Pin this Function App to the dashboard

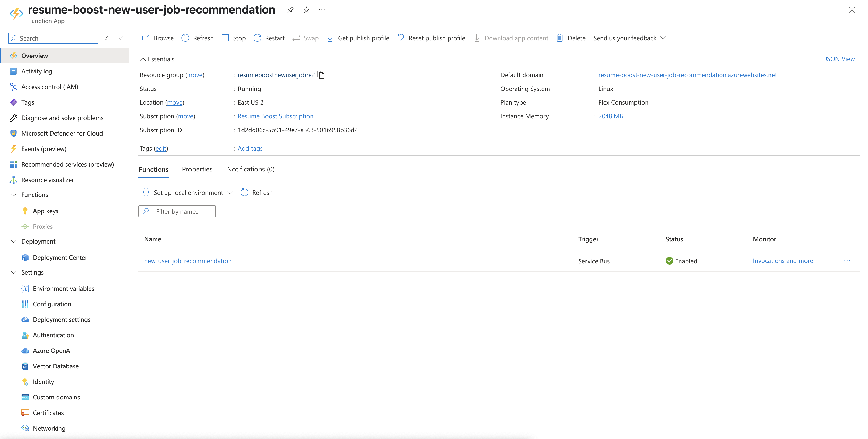click(290, 10)
